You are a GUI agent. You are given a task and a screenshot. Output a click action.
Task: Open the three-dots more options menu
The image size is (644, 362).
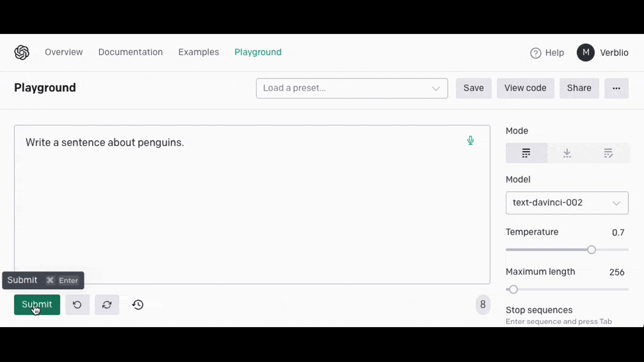[616, 88]
